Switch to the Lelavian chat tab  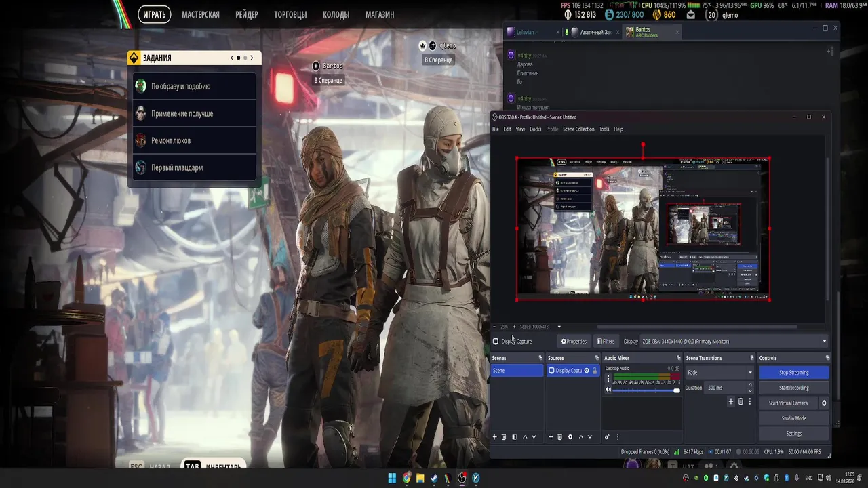(x=533, y=32)
